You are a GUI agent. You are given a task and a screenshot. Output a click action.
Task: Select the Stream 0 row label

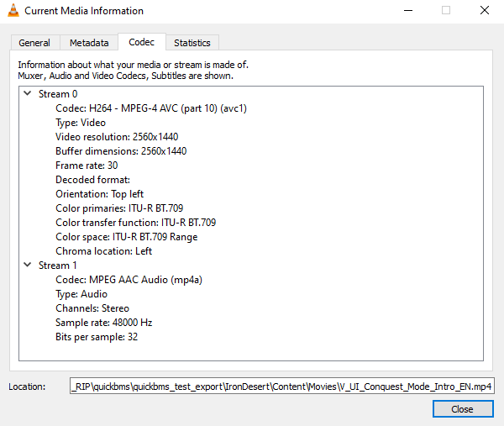tap(58, 94)
